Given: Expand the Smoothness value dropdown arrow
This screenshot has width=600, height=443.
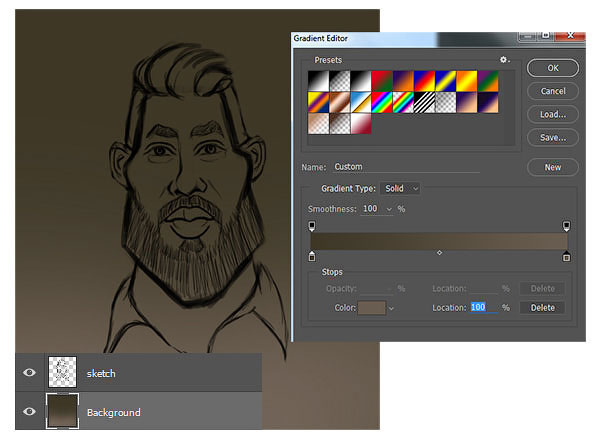Looking at the screenshot, I should (389, 209).
